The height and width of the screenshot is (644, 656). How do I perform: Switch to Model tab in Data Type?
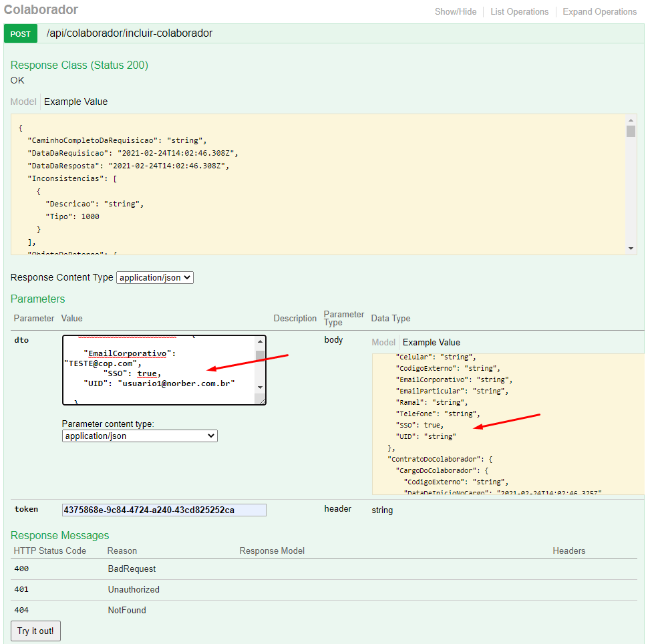[383, 342]
